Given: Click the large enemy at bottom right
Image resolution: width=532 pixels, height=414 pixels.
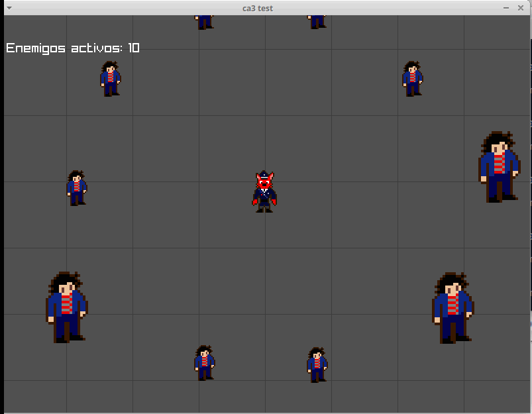Looking at the screenshot, I should point(453,308).
